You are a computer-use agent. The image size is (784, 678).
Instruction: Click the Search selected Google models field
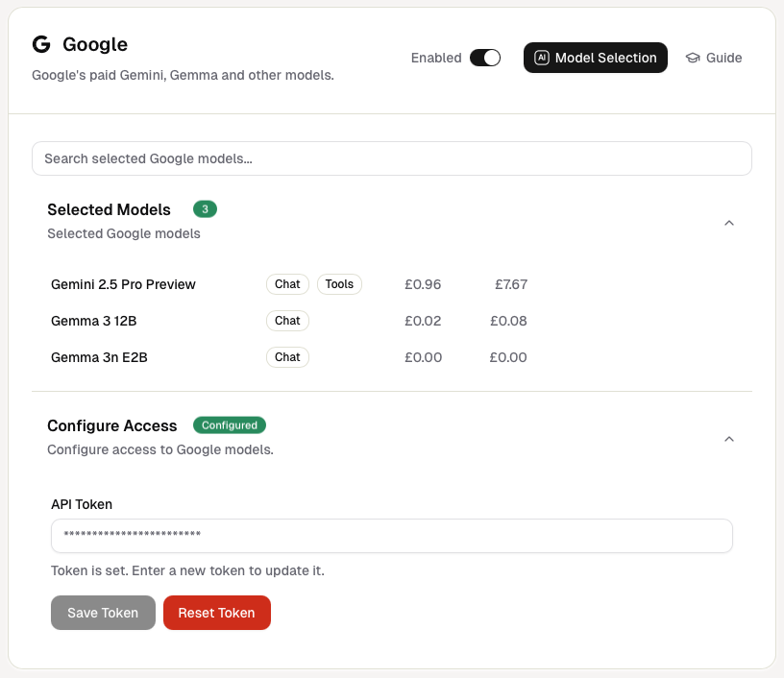[x=391, y=158]
